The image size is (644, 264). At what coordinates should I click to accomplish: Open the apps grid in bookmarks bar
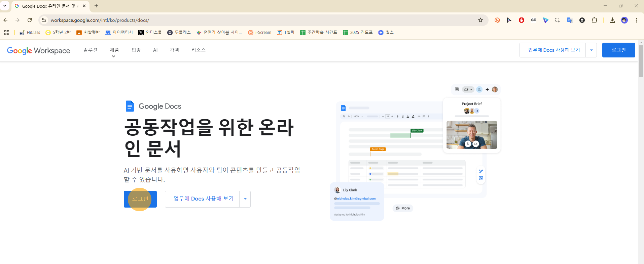coord(7,33)
